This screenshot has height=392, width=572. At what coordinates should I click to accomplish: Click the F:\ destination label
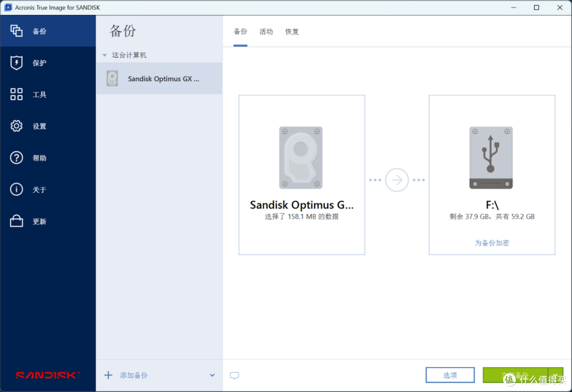492,205
